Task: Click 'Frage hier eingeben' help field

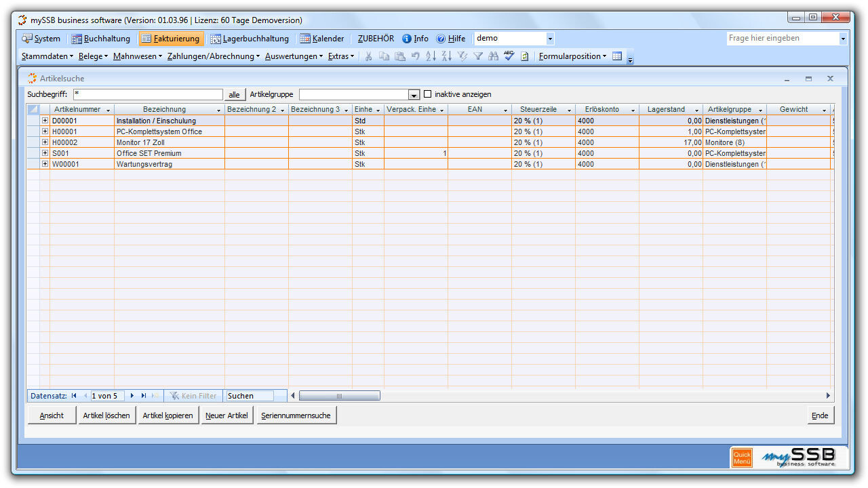Action: (783, 39)
